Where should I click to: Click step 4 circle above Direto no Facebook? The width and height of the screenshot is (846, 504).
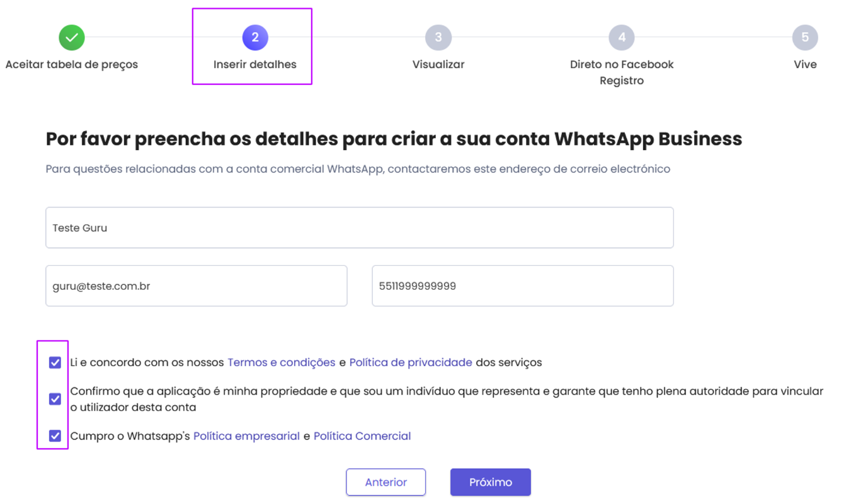(622, 38)
